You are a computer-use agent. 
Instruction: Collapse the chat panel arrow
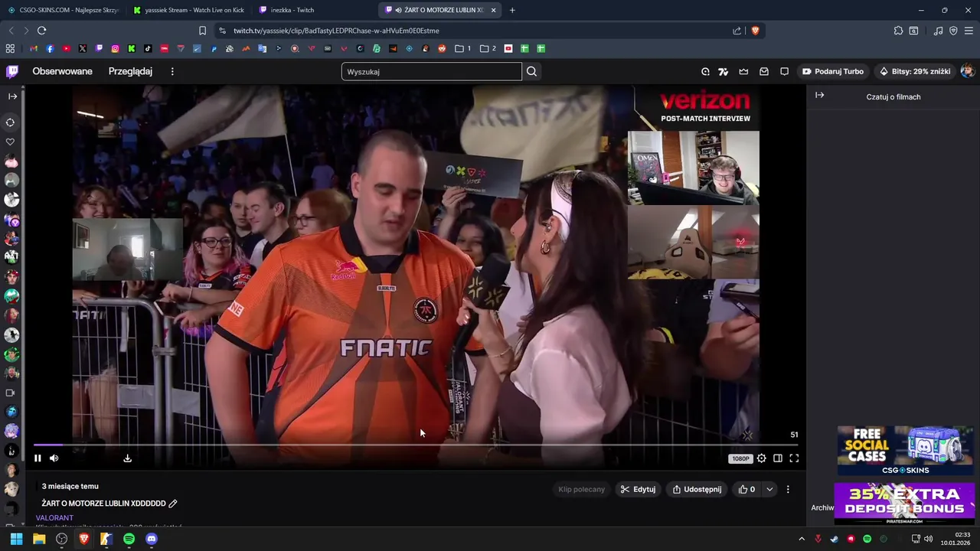coord(819,96)
